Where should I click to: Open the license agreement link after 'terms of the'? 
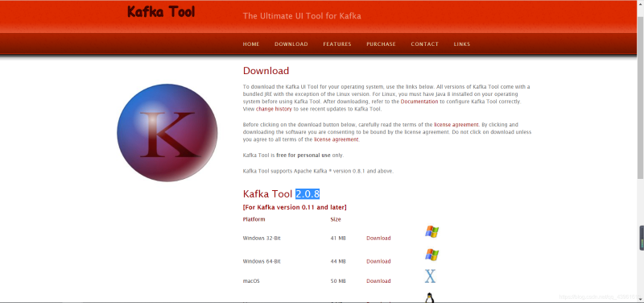456,124
